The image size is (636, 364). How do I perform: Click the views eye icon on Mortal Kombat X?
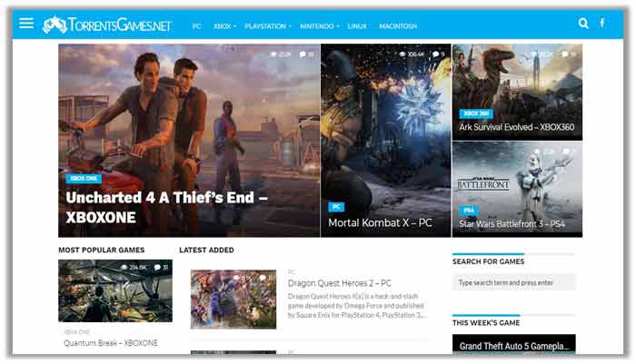(x=402, y=54)
